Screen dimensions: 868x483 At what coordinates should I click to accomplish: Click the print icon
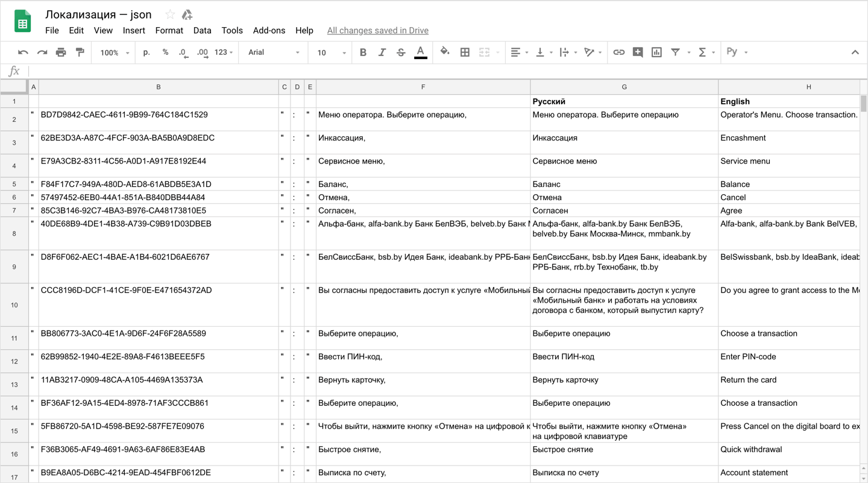coord(61,52)
